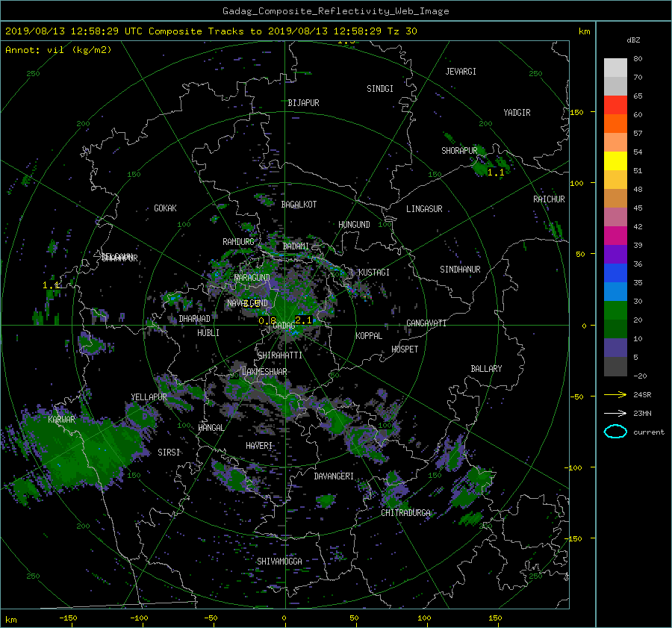Click the SINDHANUR city label

460,270
